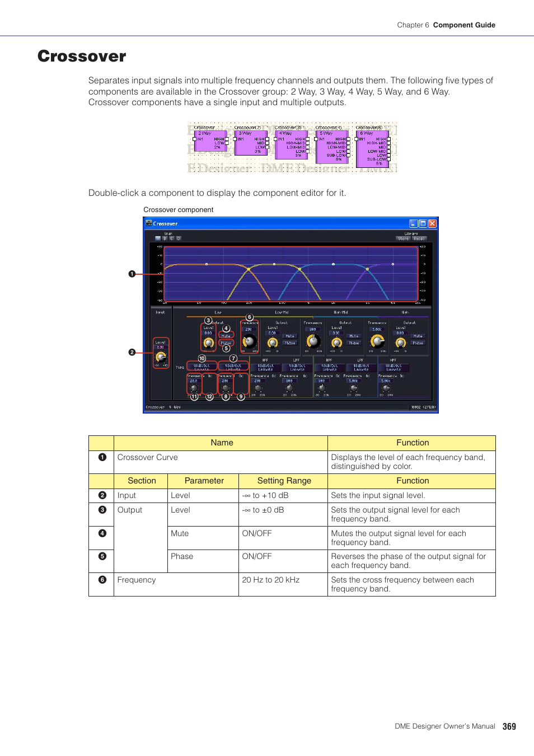The width and height of the screenshot is (534, 756).
Task: Click the blue High-Mid curve level handle
Action: (x=333, y=264)
